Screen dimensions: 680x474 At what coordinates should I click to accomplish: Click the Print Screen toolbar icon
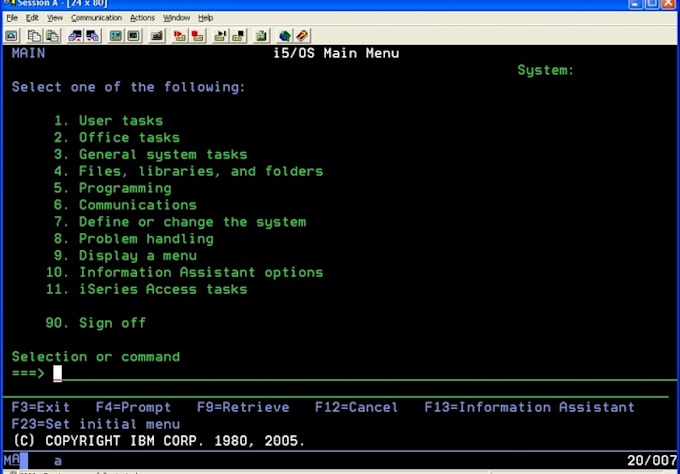tap(11, 36)
